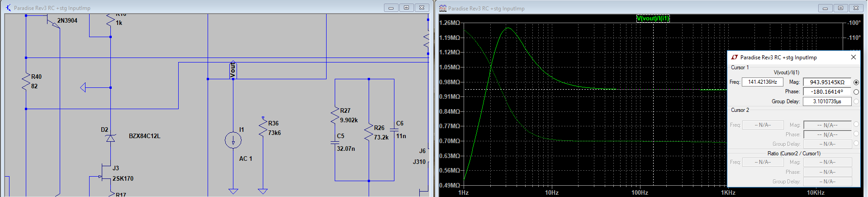Maximize the schematic window

coord(407,8)
